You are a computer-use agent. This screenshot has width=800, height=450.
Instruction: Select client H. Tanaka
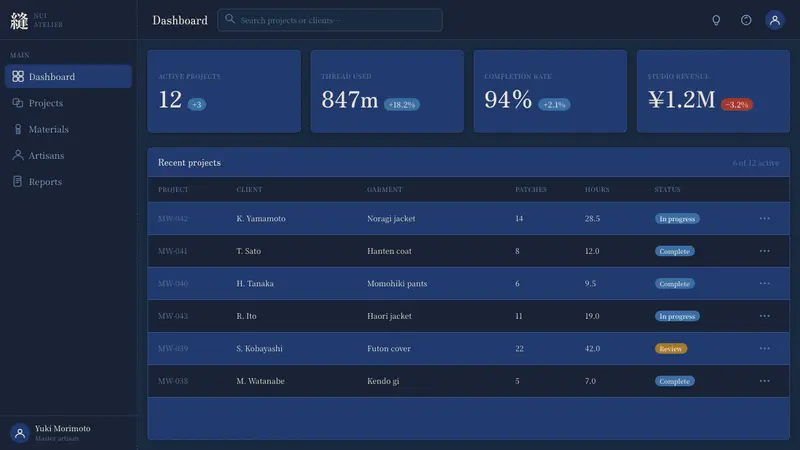tap(255, 283)
